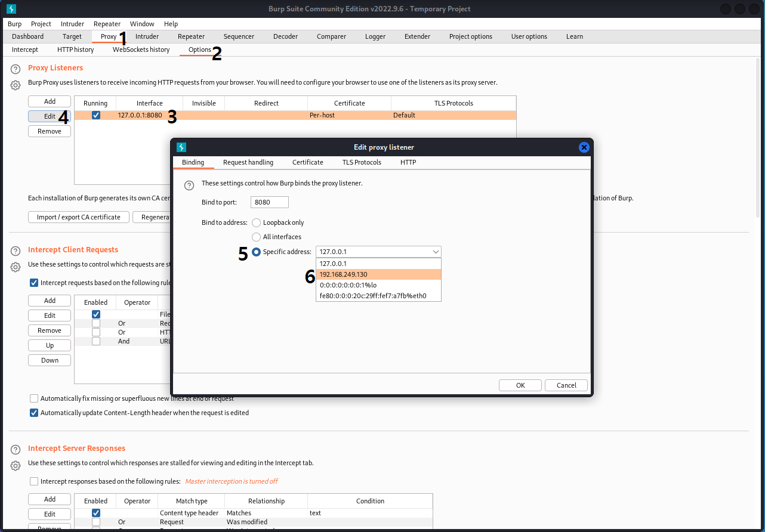This screenshot has height=532, width=765.
Task: Enable intercept responses based on following rules
Action: tap(34, 481)
